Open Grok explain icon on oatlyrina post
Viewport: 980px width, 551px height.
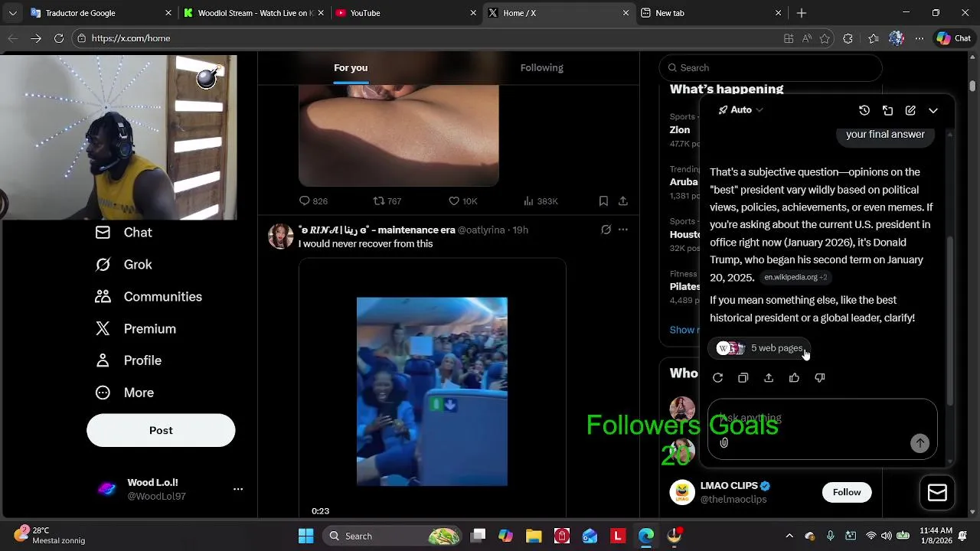tap(606, 230)
